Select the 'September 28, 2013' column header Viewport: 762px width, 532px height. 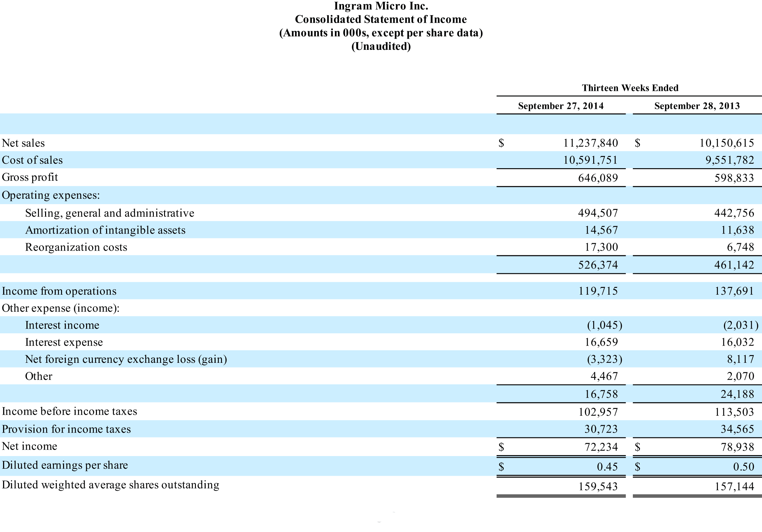pyautogui.click(x=697, y=106)
